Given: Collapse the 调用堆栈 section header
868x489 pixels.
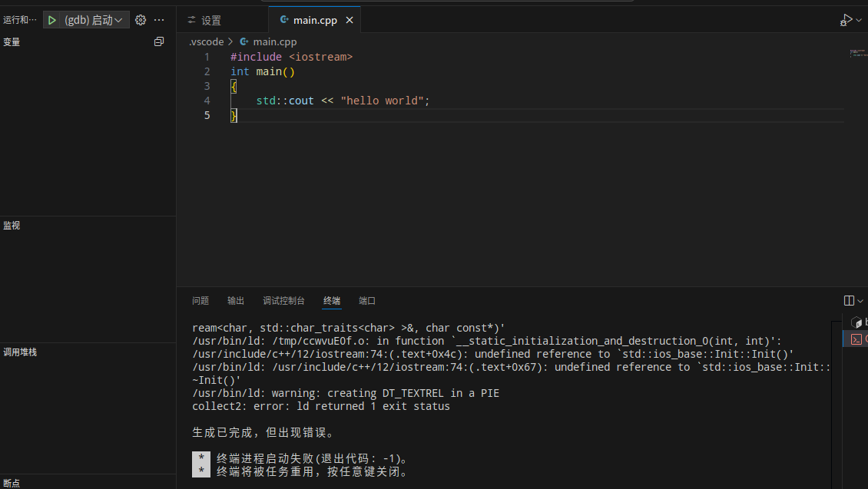Looking at the screenshot, I should pos(88,352).
